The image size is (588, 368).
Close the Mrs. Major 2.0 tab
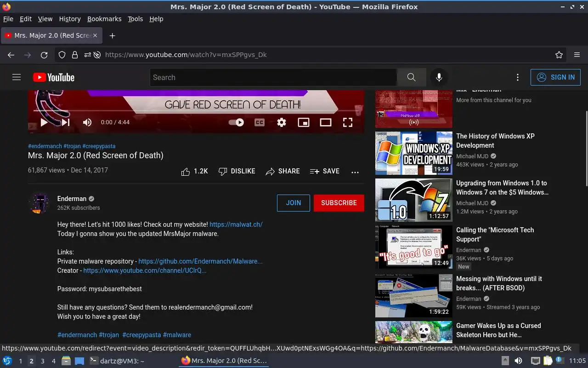pos(95,35)
